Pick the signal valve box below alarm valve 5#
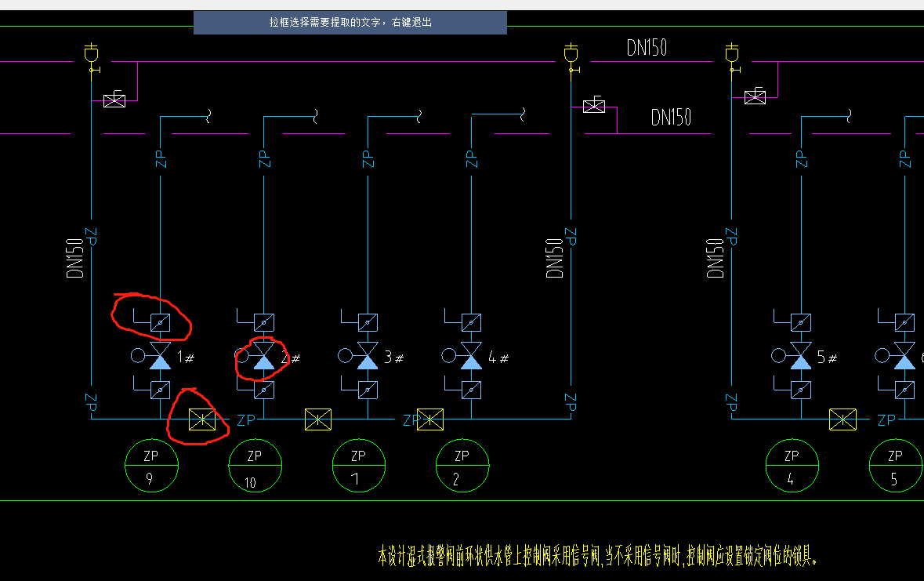Viewport: 924px width, 581px height. click(801, 390)
